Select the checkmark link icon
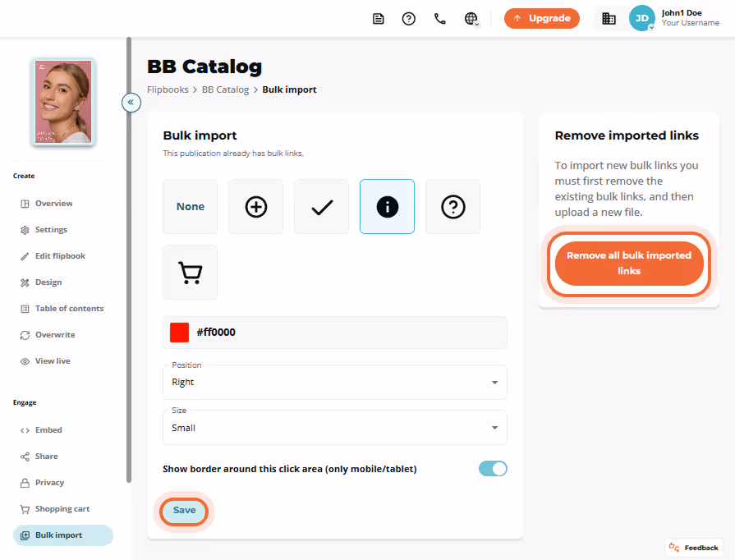This screenshot has width=735, height=560. 322,207
